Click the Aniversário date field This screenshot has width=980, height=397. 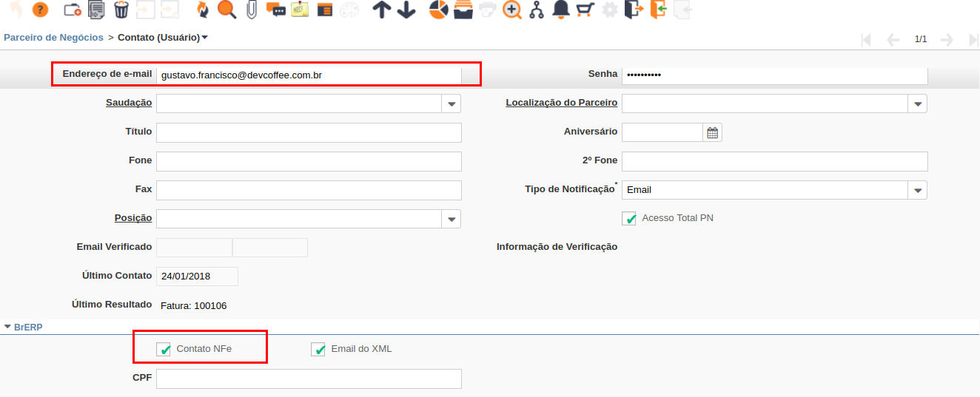(662, 132)
